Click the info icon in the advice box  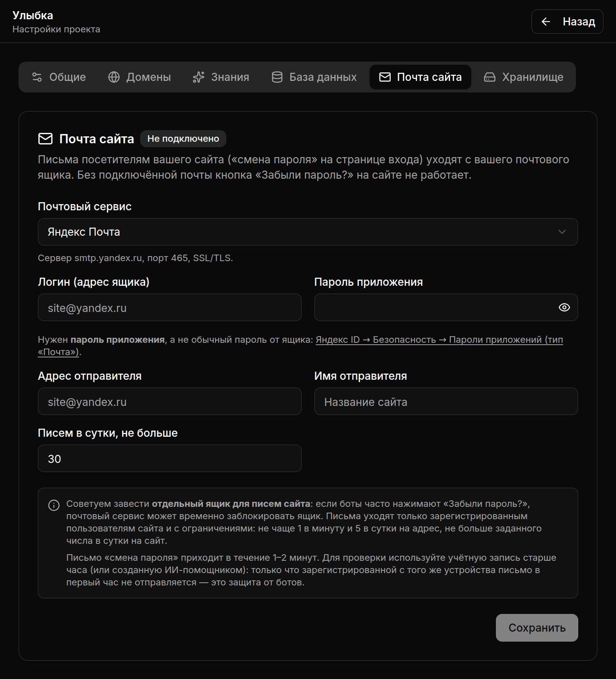click(54, 505)
